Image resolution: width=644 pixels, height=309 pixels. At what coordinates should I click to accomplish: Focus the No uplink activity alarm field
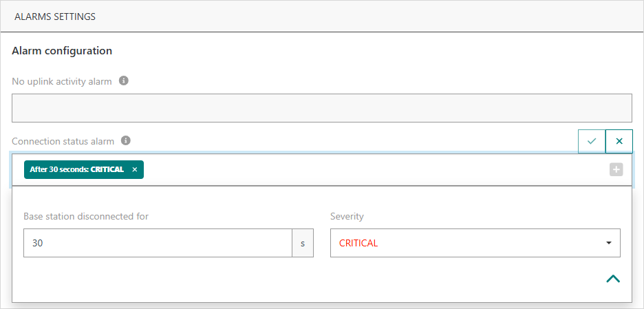(321, 108)
